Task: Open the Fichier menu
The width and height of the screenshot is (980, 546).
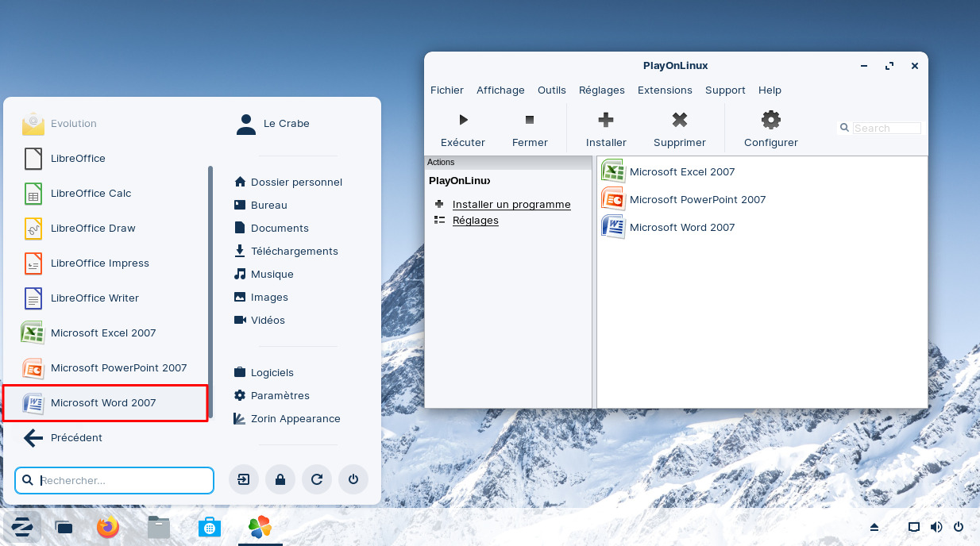Action: point(447,90)
